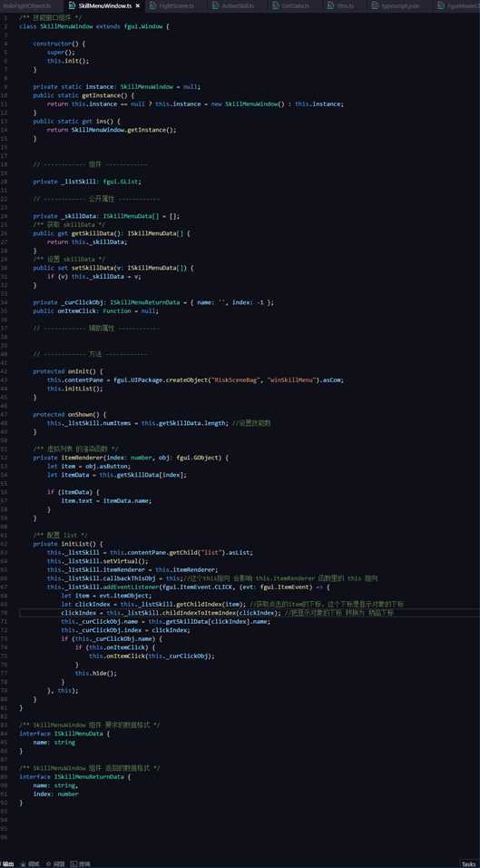Click 'public static get ins() {' line
This screenshot has height=868, width=480.
[x=76, y=122]
